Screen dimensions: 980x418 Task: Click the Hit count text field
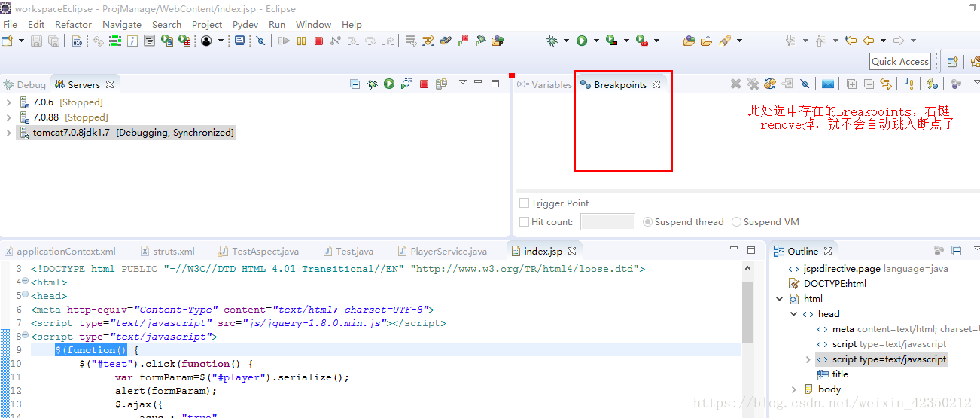[x=607, y=222]
